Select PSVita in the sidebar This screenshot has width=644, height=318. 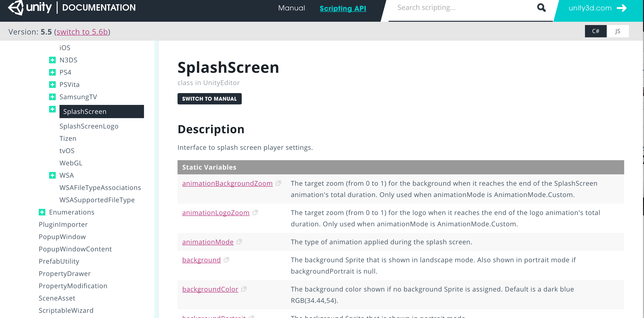click(69, 85)
